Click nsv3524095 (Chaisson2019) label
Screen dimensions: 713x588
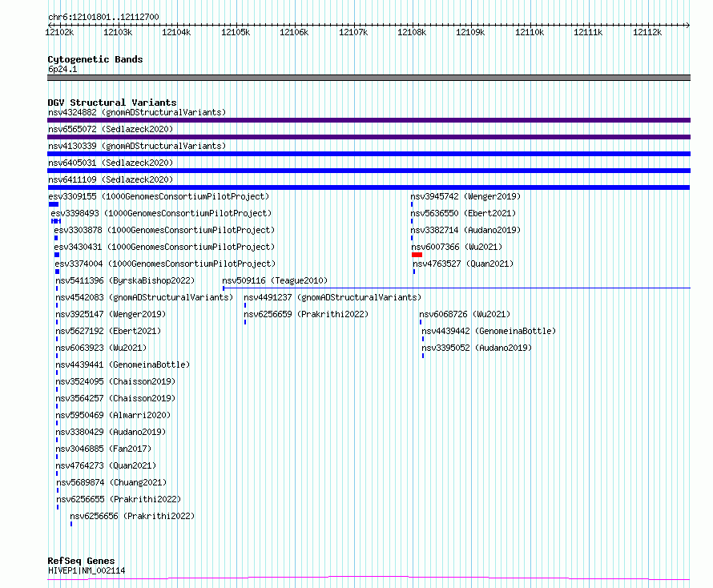coord(115,381)
